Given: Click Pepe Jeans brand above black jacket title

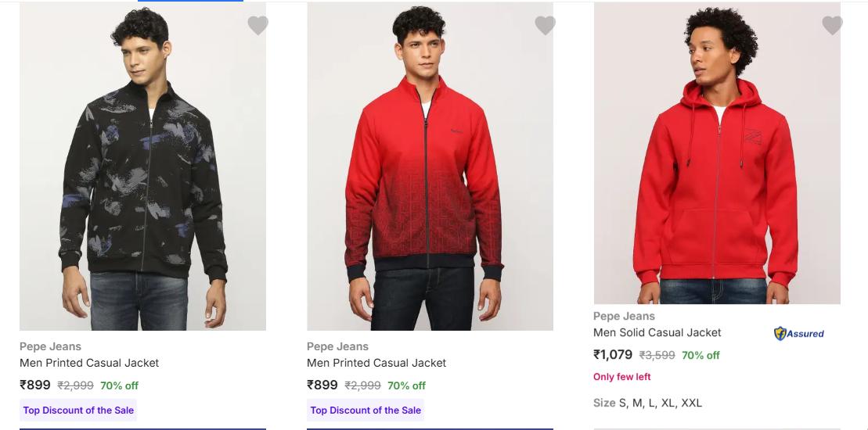Looking at the screenshot, I should coord(50,346).
